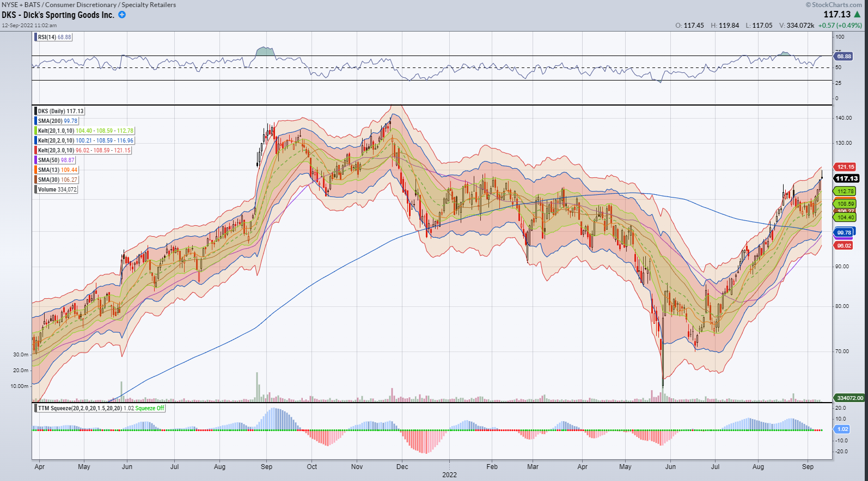Click the L: 117.05 low value
The width and height of the screenshot is (868, 481).
tap(759, 26)
